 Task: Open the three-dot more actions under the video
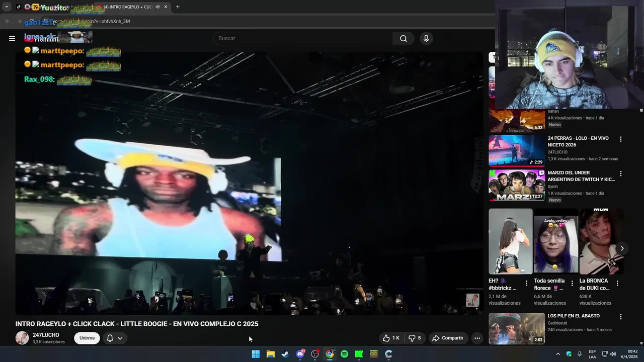[477, 338]
